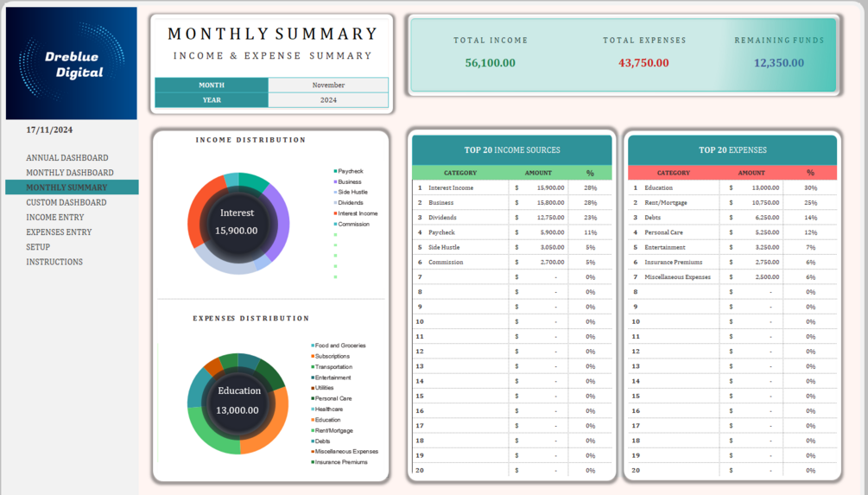Click the Remaining Funds value 12,350.00
The height and width of the screenshot is (495, 868).
(779, 62)
